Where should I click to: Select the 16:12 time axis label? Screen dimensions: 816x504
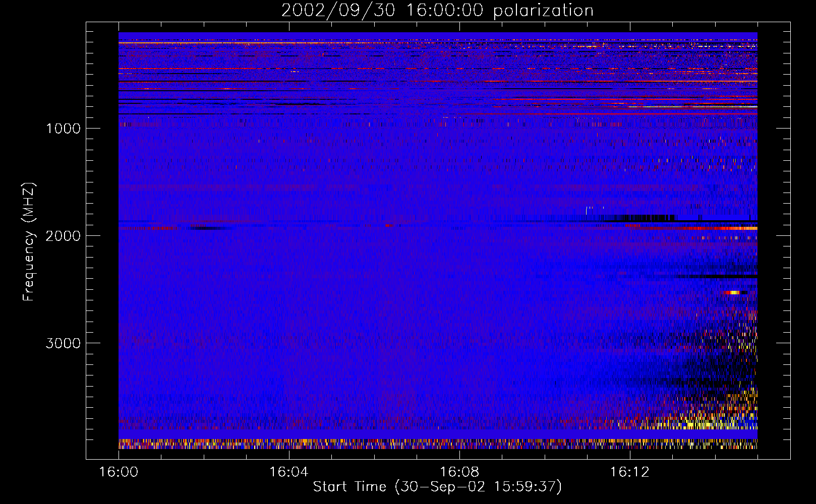coord(629,472)
